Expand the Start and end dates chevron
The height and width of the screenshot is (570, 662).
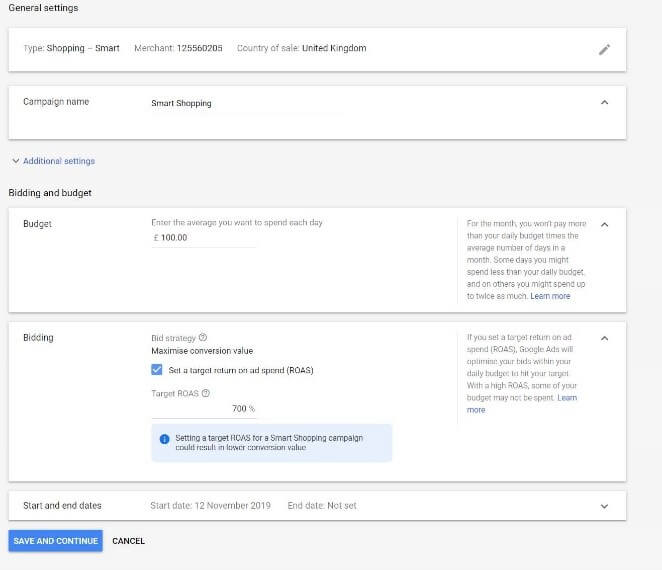click(604, 506)
